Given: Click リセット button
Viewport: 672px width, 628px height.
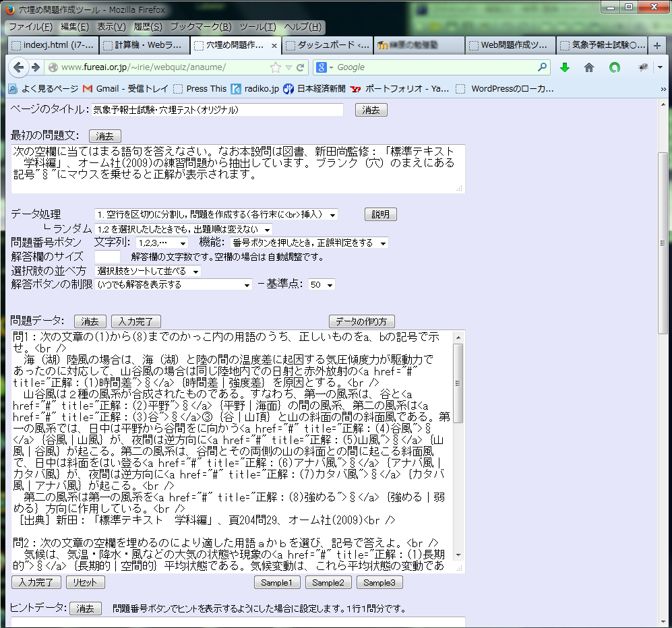Looking at the screenshot, I should coord(85,582).
